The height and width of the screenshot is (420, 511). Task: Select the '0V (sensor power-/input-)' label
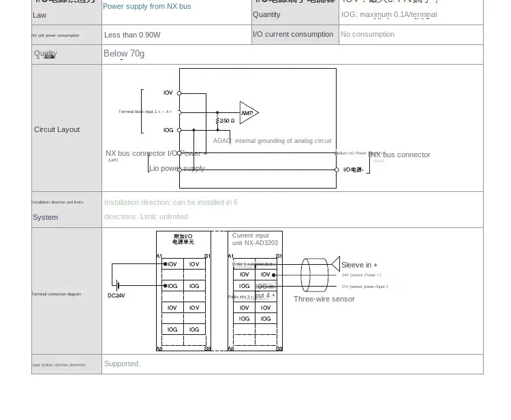click(365, 287)
